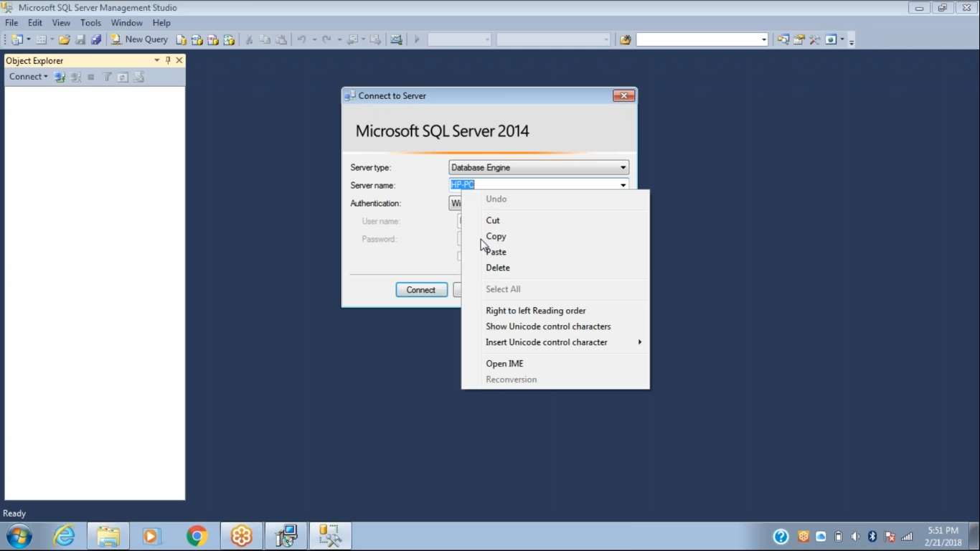980x551 pixels.
Task: Open the Connect dropdown in Object Explorer
Action: coord(28,77)
